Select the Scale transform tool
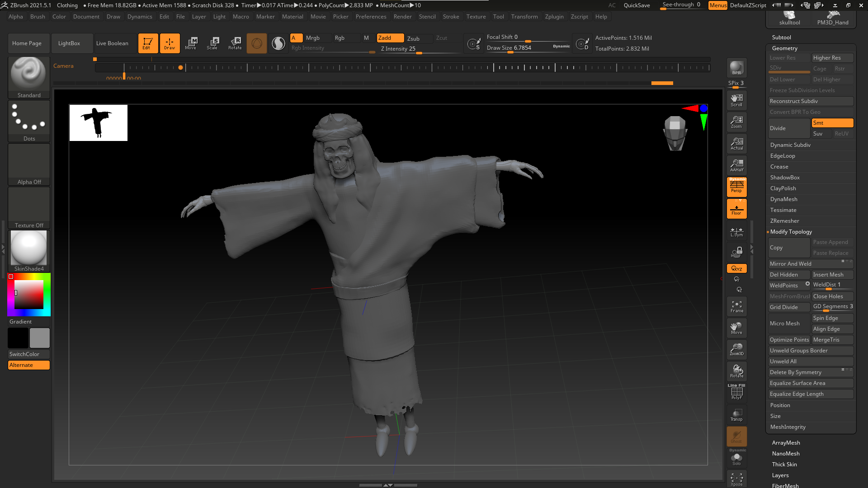 coord(212,43)
